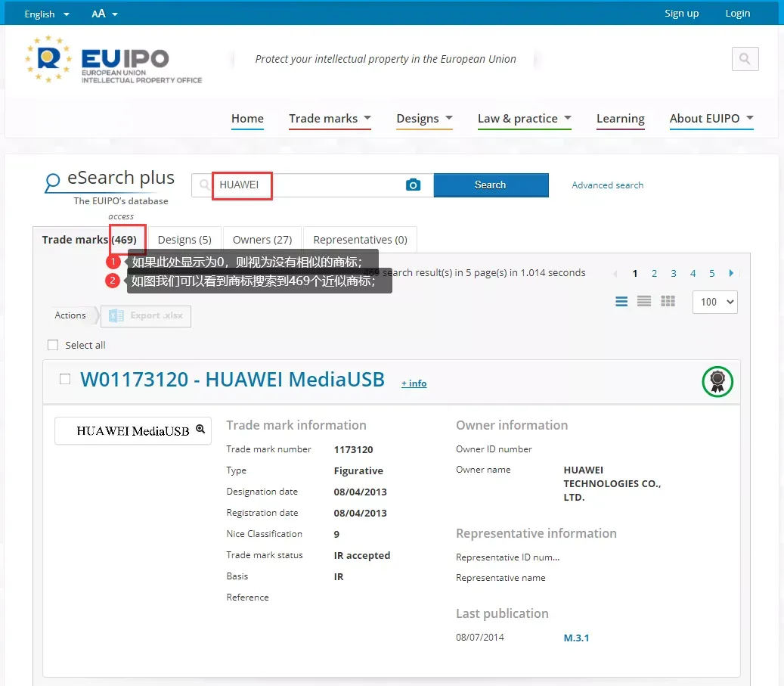Switch to the Designs (5) tab
This screenshot has height=686, width=784.
pyautogui.click(x=184, y=240)
